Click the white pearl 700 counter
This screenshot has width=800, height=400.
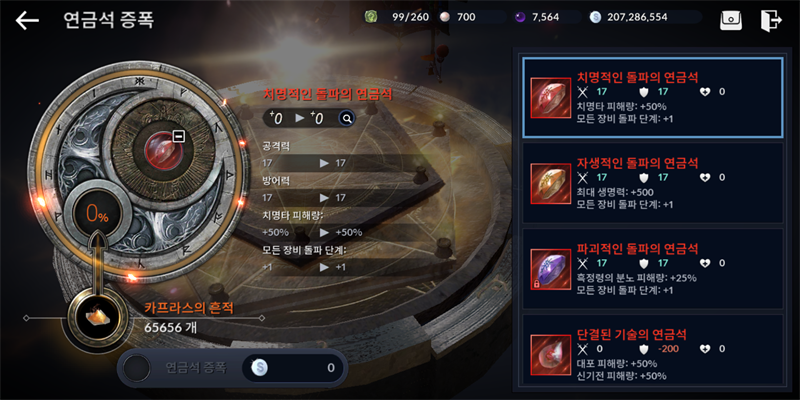pos(458,17)
